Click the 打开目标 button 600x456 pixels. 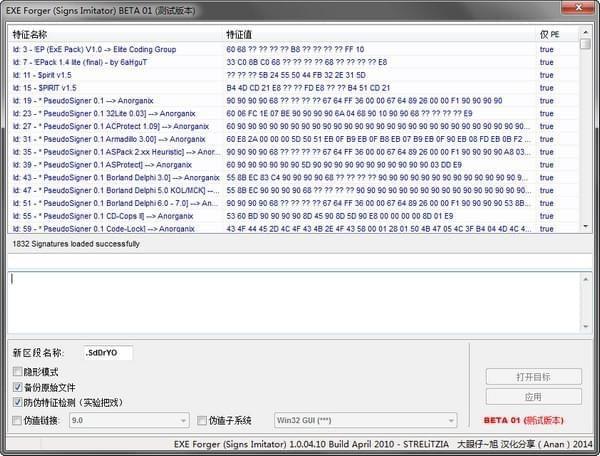[x=533, y=377]
